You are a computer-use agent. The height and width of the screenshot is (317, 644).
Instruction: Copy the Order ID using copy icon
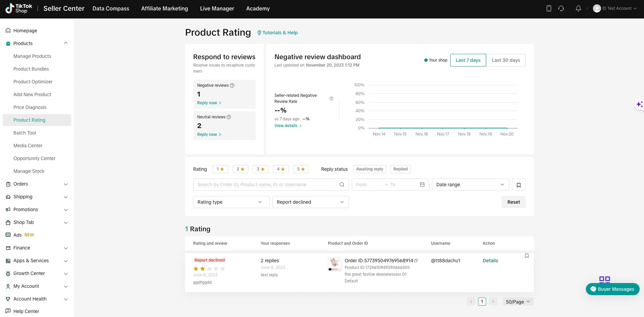point(416,261)
